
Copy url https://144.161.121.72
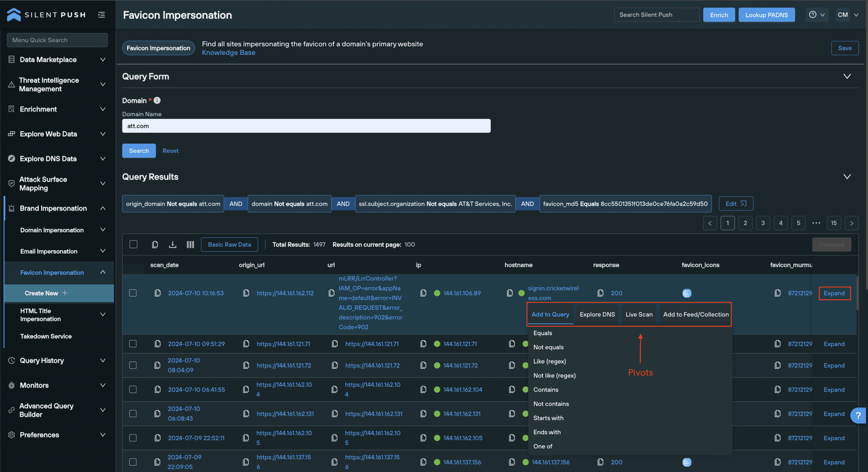(335, 365)
